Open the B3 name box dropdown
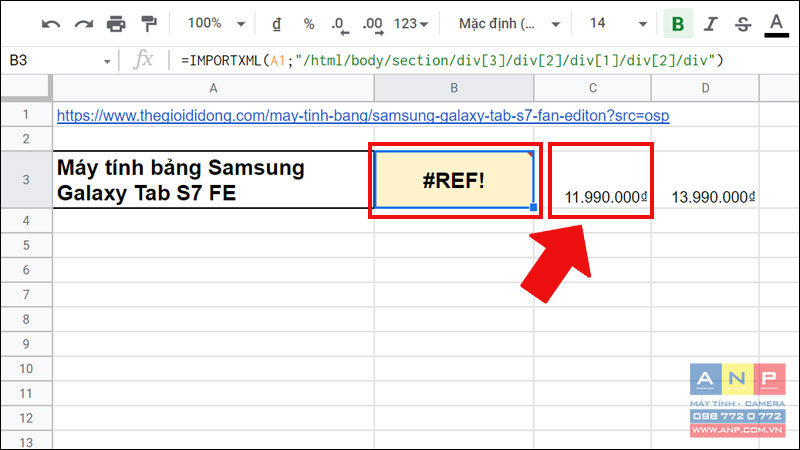This screenshot has width=800, height=450. click(x=107, y=62)
